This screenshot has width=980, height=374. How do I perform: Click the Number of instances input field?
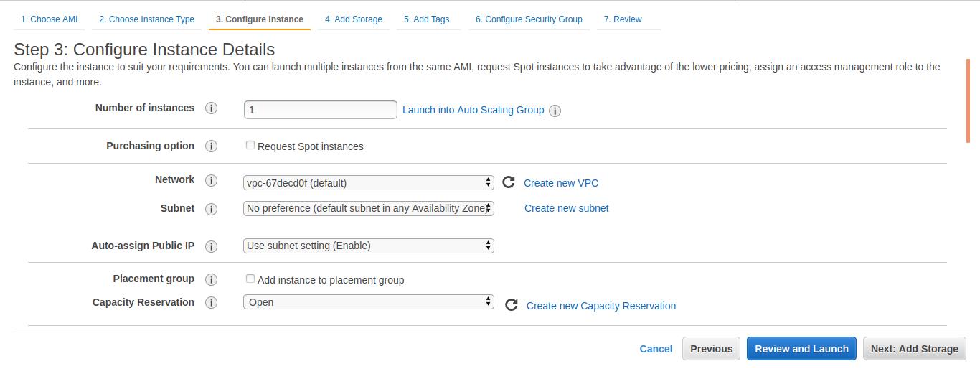click(x=321, y=110)
